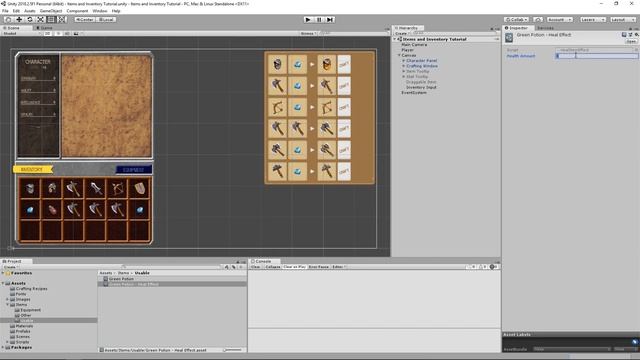Expand the Item Tooltip object
The height and width of the screenshot is (360, 640).
tap(404, 71)
